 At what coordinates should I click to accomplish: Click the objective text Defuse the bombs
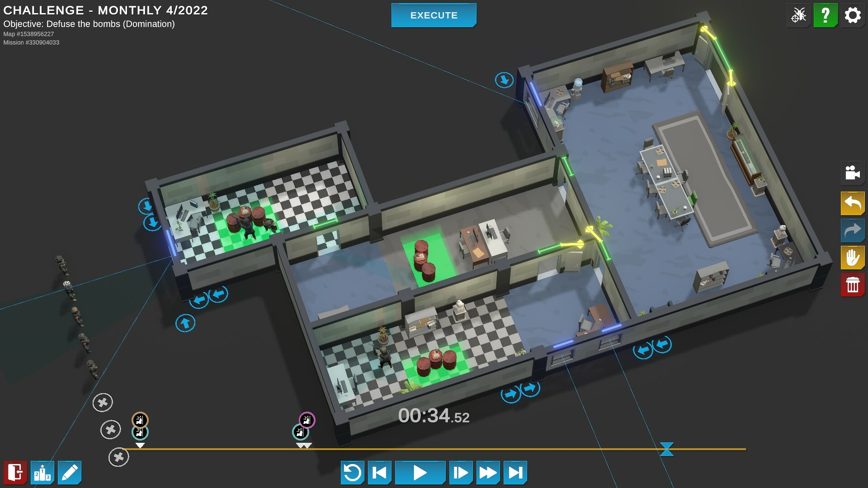coord(89,24)
